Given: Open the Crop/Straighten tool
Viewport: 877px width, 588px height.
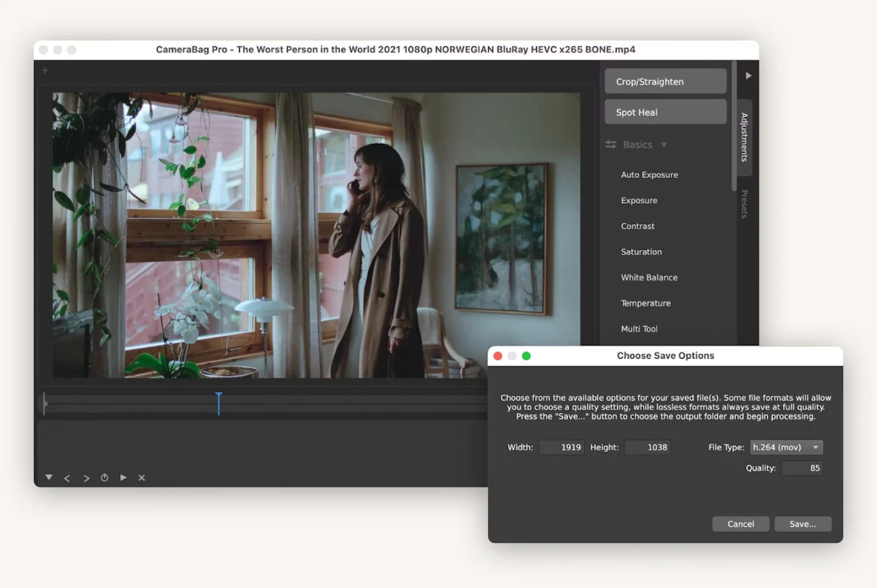Looking at the screenshot, I should tap(665, 81).
